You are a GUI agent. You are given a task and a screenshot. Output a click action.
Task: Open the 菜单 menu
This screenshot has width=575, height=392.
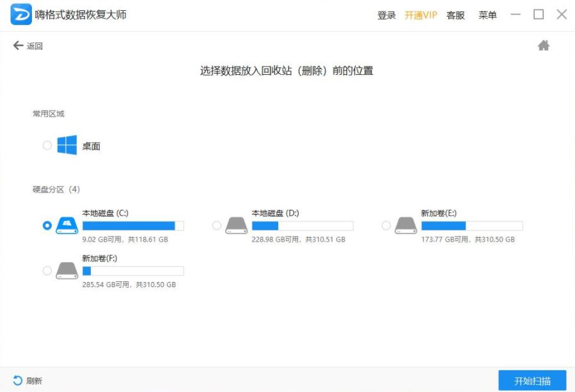point(487,15)
